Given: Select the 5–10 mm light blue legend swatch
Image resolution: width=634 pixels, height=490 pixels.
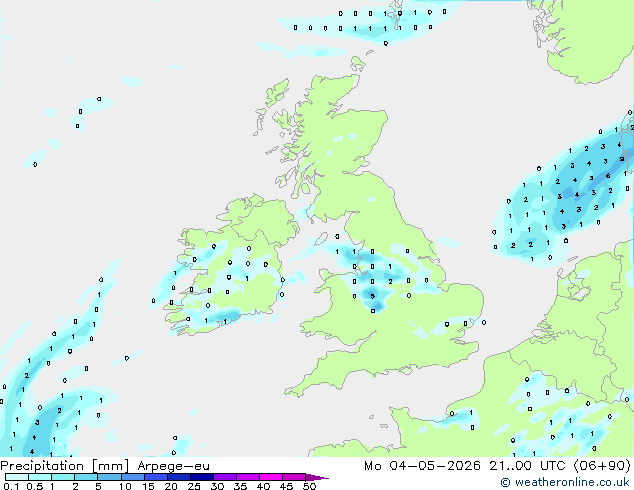Looking at the screenshot, I should coord(109,477).
